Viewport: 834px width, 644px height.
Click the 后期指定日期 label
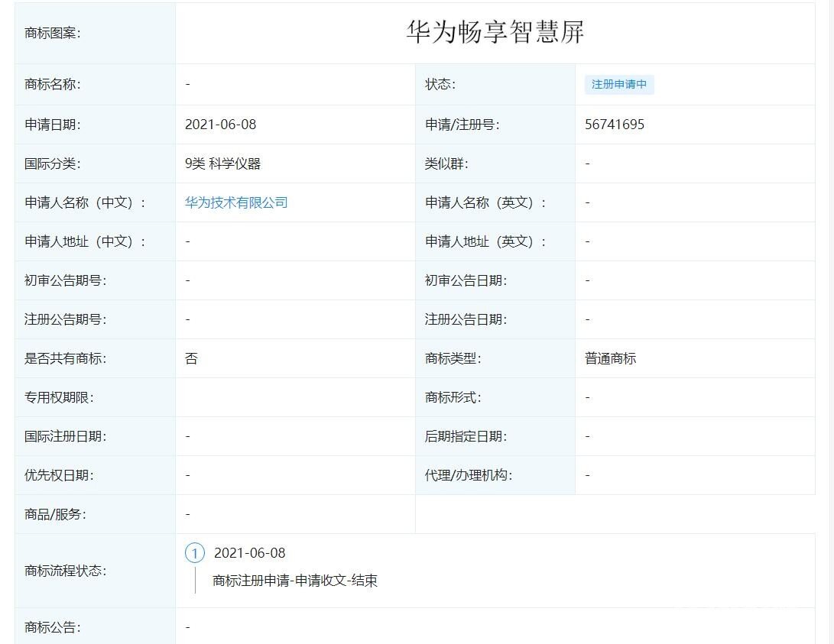(466, 437)
